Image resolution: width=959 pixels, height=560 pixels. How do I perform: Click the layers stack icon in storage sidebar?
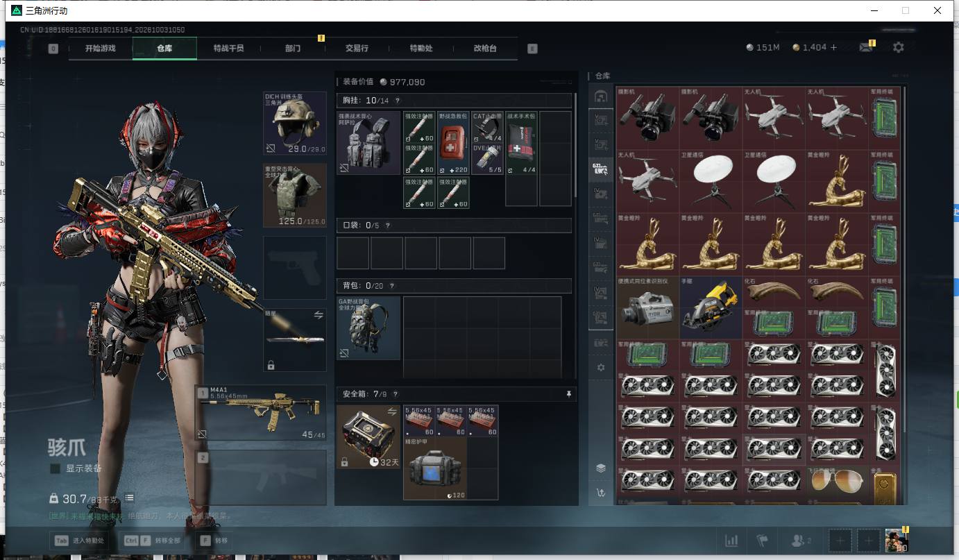point(601,468)
